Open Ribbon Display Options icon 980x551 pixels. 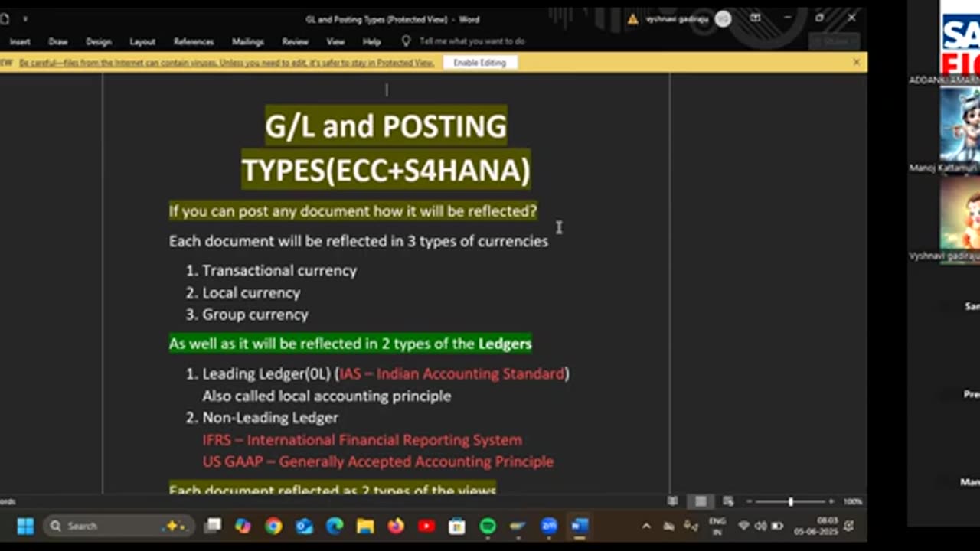[756, 18]
